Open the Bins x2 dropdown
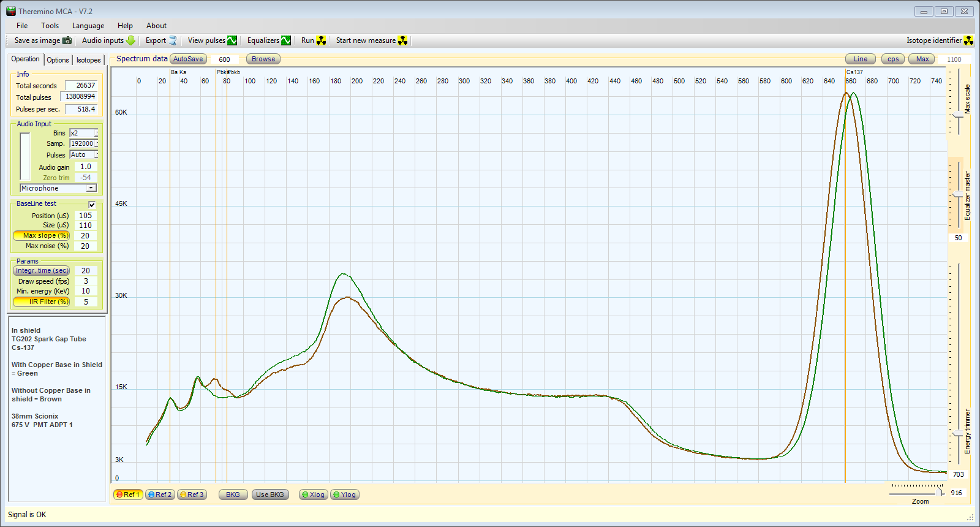Viewport: 980px width, 527px height. pyautogui.click(x=96, y=133)
